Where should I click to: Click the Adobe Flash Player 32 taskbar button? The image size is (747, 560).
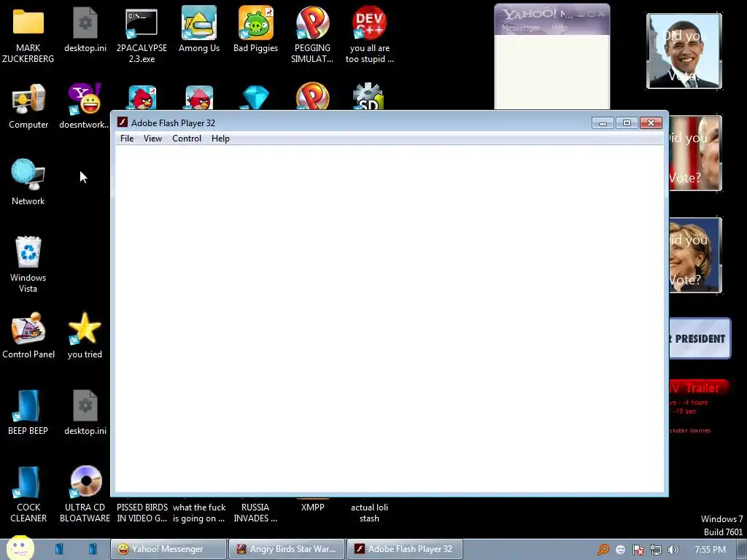[x=406, y=549]
